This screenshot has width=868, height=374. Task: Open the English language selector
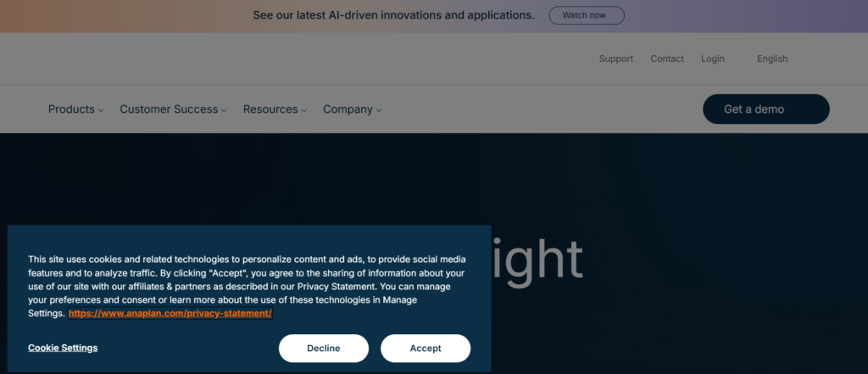coord(772,59)
